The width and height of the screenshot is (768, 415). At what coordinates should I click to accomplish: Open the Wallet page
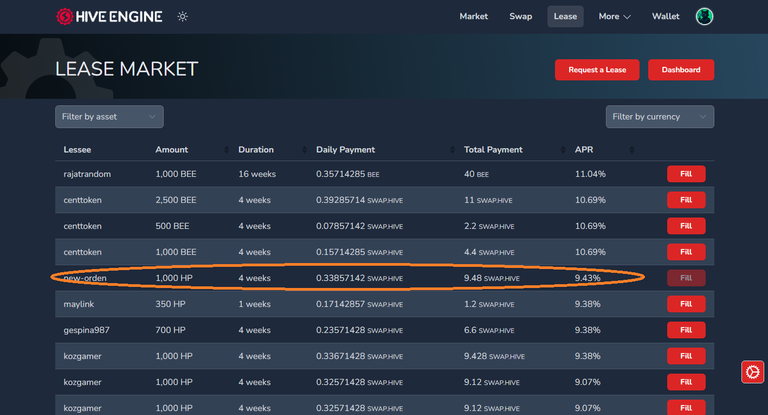(666, 17)
